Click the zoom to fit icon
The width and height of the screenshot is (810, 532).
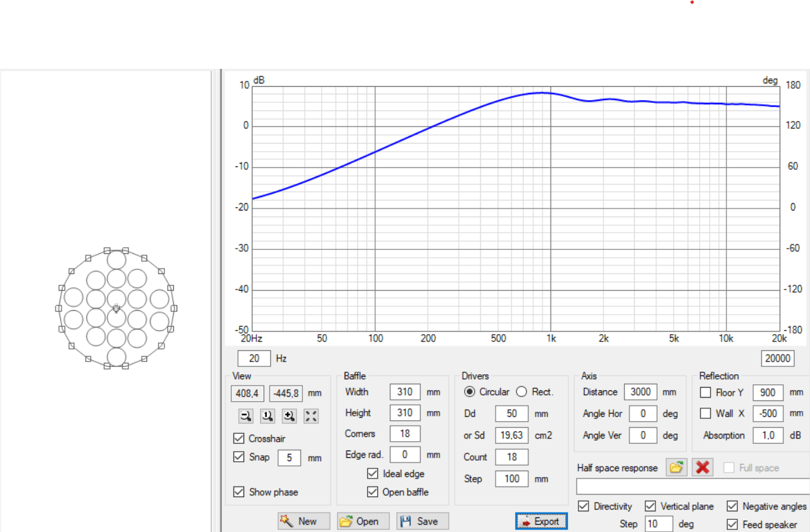coord(311,416)
